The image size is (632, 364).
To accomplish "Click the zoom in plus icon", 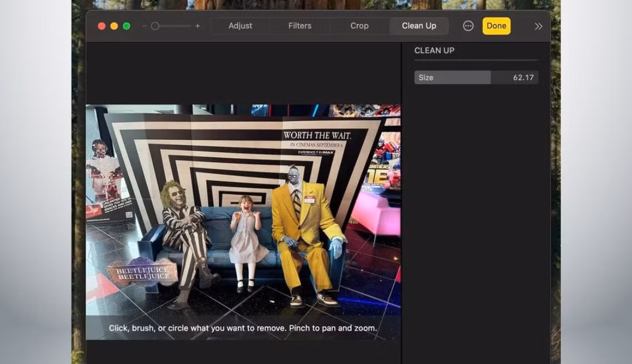I will 198,26.
